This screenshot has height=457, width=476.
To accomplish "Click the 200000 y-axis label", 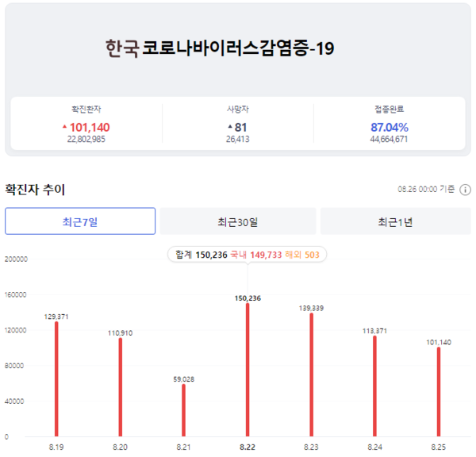I will click(x=16, y=259).
